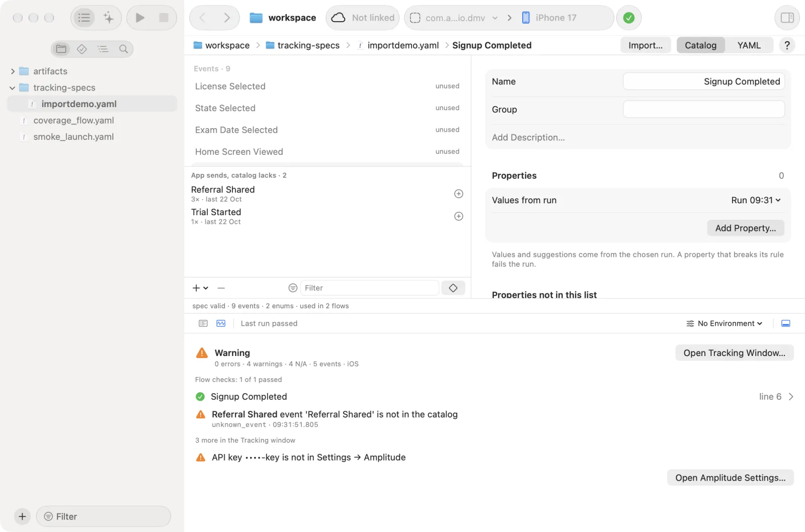Click the Import... button
Image resolution: width=805 pixels, height=532 pixels.
pyautogui.click(x=646, y=45)
